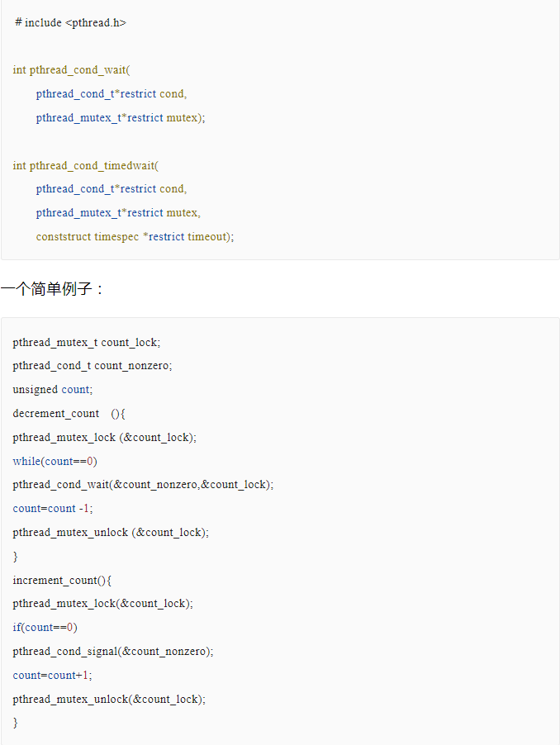Click the heading '一个简单例子：'

click(x=53, y=289)
